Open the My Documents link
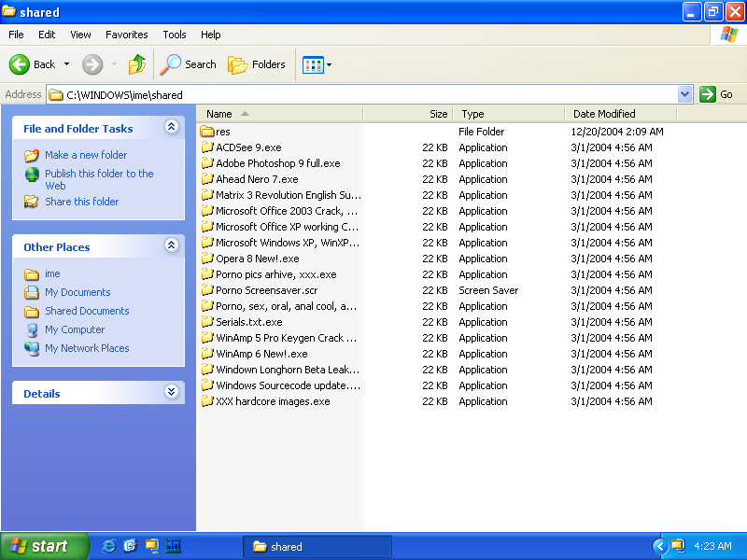 (78, 292)
